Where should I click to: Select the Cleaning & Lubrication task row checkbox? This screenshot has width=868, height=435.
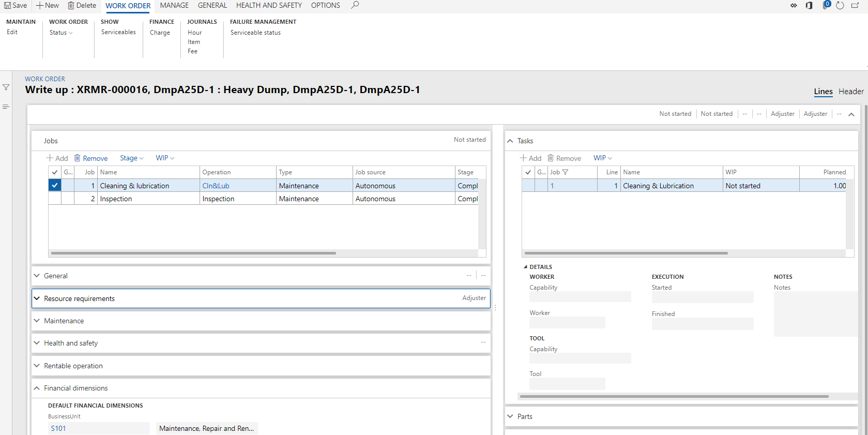tap(528, 186)
